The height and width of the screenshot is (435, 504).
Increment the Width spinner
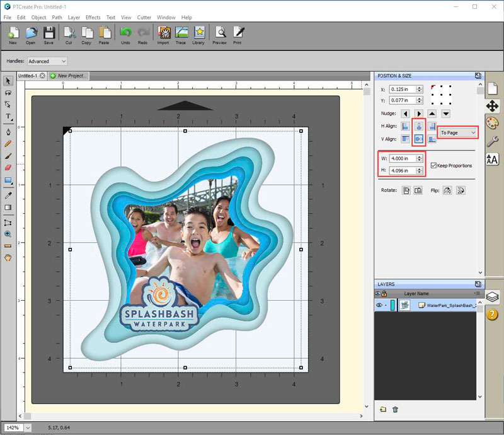[419, 157]
